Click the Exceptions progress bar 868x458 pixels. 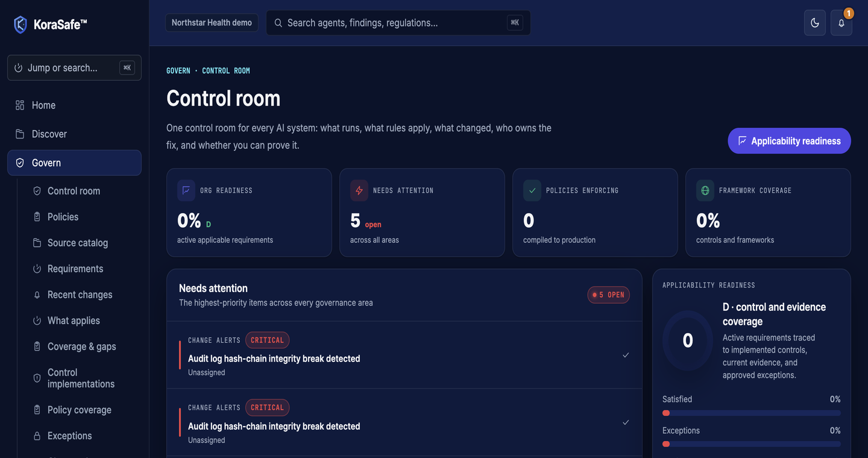[752, 444]
